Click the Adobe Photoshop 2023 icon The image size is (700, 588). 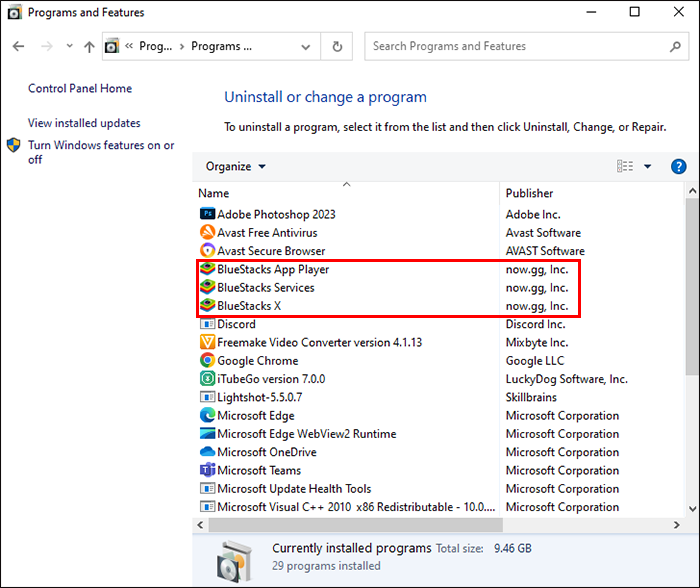pyautogui.click(x=207, y=214)
